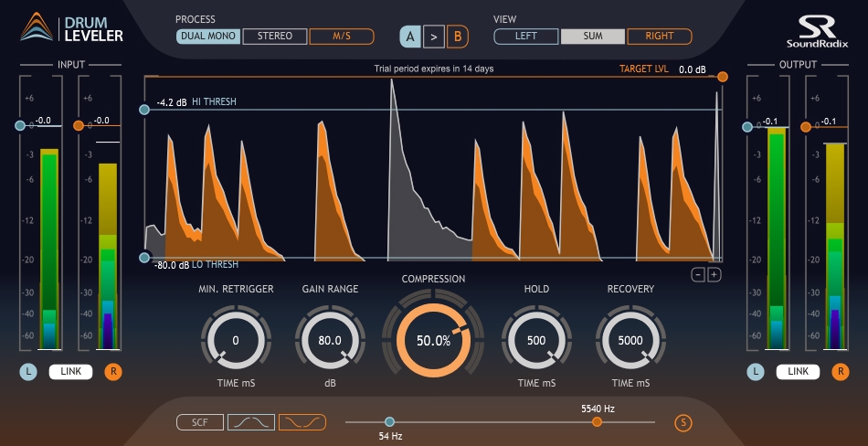868x446 pixels.
Task: Toggle the sidechain solo S icon
Action: coord(683,422)
